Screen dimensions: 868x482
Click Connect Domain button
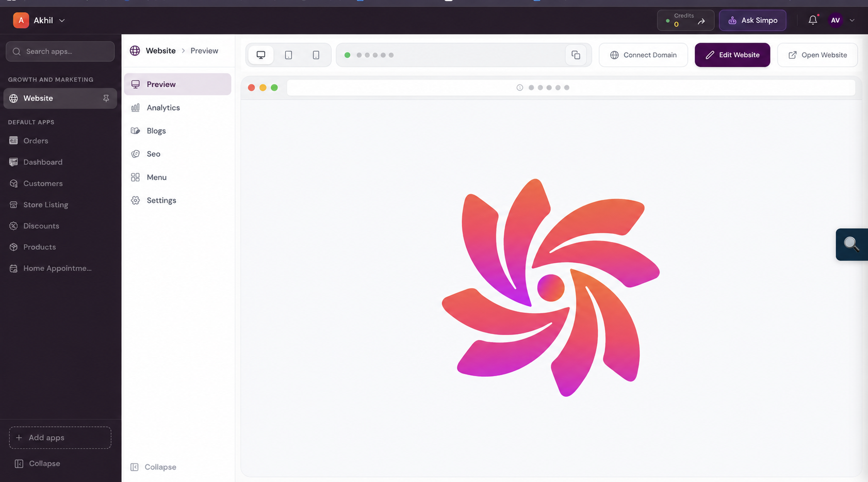pyautogui.click(x=643, y=55)
